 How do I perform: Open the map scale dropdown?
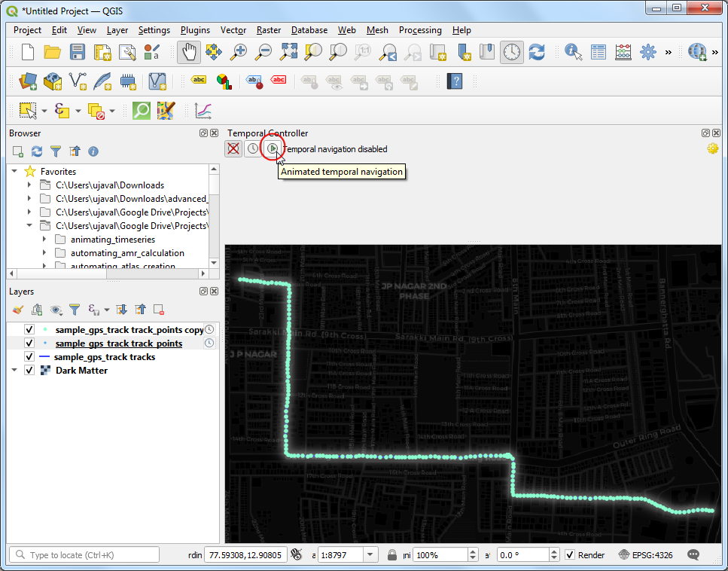(x=370, y=555)
